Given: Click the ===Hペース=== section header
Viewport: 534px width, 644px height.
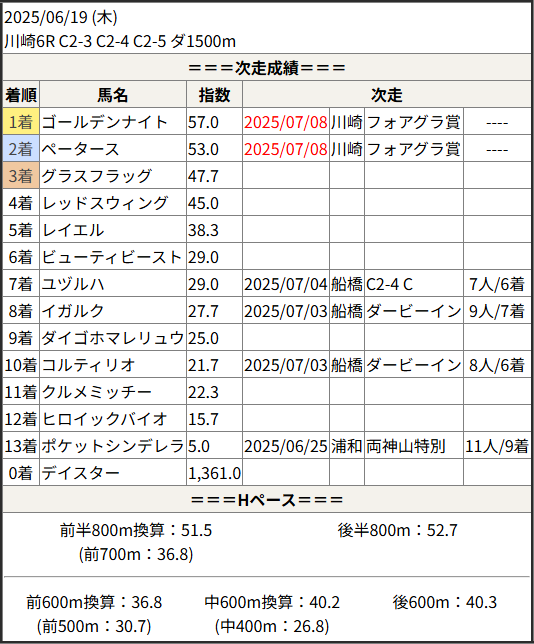Looking at the screenshot, I should tap(267, 499).
